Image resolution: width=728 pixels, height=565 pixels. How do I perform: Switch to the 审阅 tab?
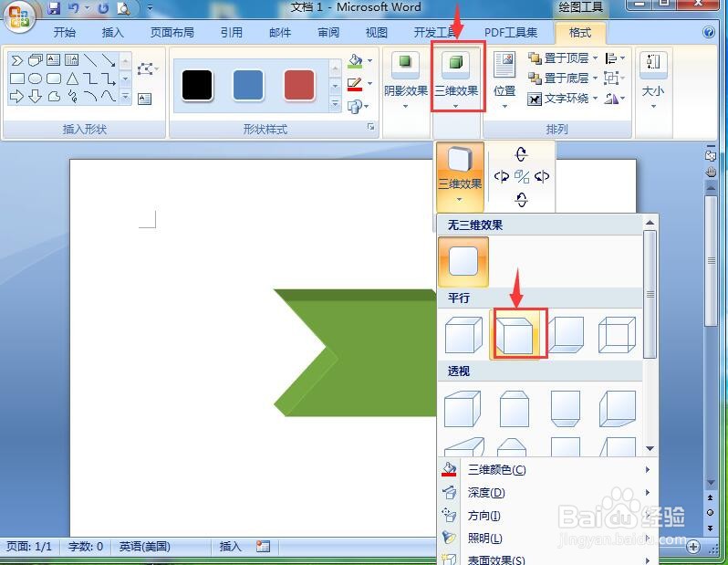tap(328, 33)
